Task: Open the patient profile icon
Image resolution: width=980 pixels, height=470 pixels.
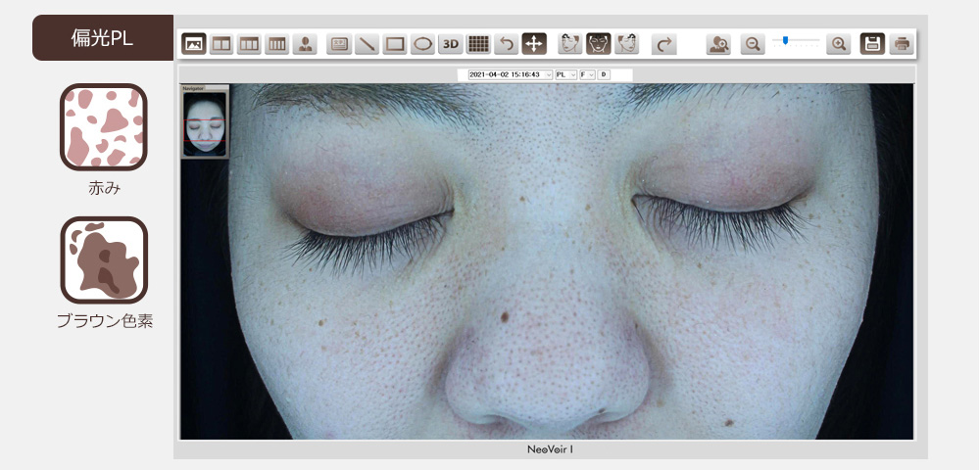Action: [x=305, y=44]
